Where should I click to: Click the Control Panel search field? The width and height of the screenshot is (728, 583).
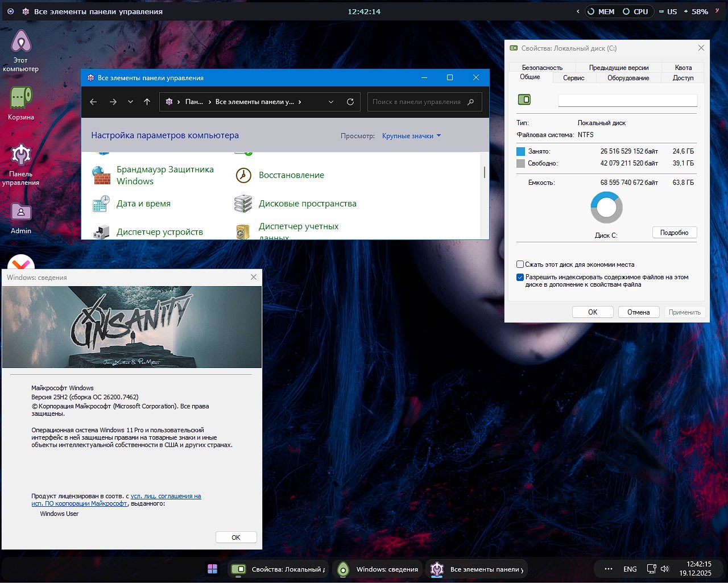(x=421, y=101)
